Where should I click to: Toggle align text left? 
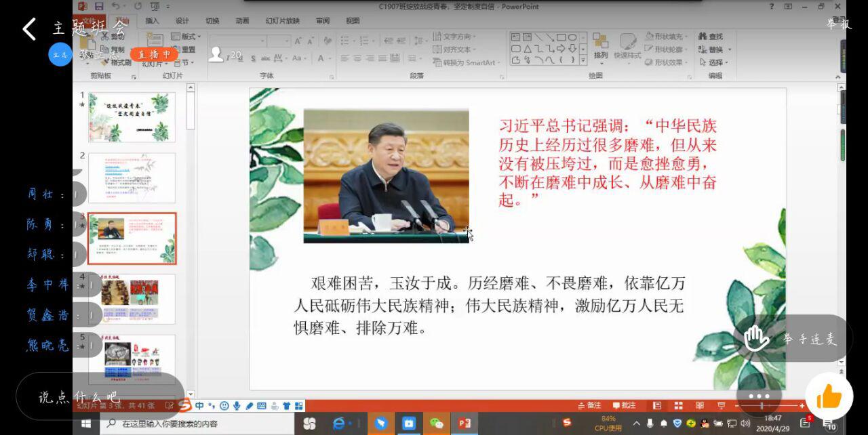345,58
